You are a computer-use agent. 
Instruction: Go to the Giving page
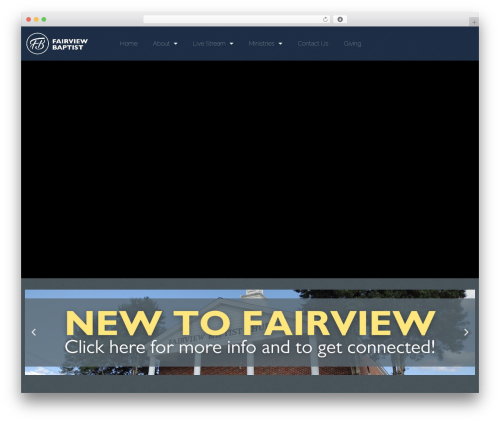point(352,44)
